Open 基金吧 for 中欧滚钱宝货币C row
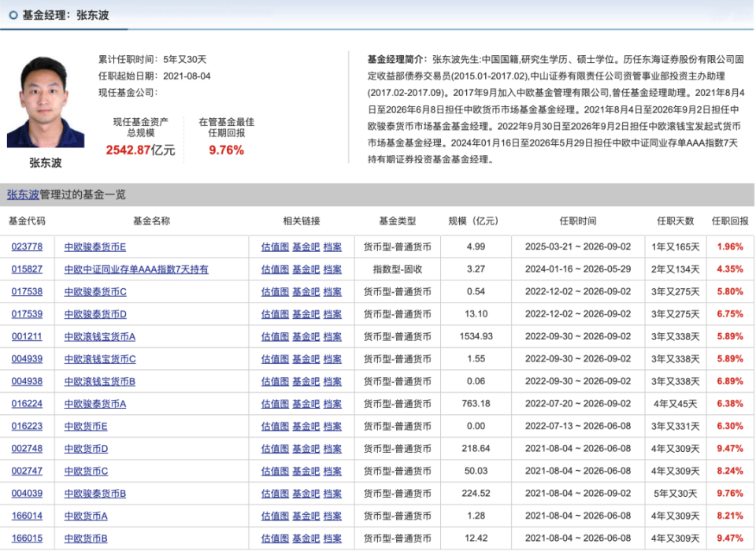The image size is (756, 559). 306,359
